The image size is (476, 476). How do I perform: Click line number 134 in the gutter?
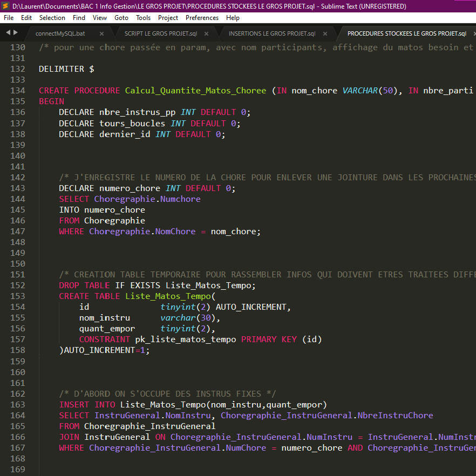click(x=18, y=91)
